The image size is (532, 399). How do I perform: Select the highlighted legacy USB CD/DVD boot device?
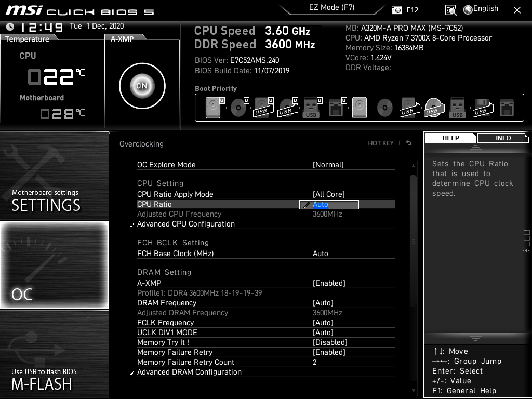(434, 108)
